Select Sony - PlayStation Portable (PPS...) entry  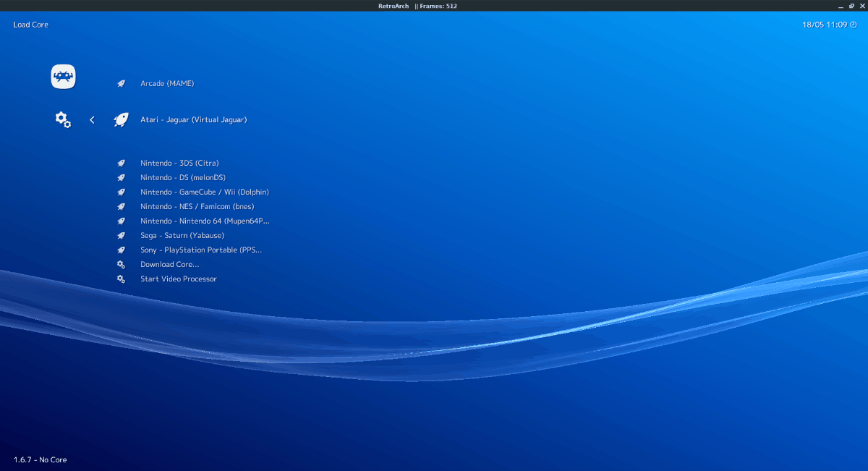(x=201, y=250)
